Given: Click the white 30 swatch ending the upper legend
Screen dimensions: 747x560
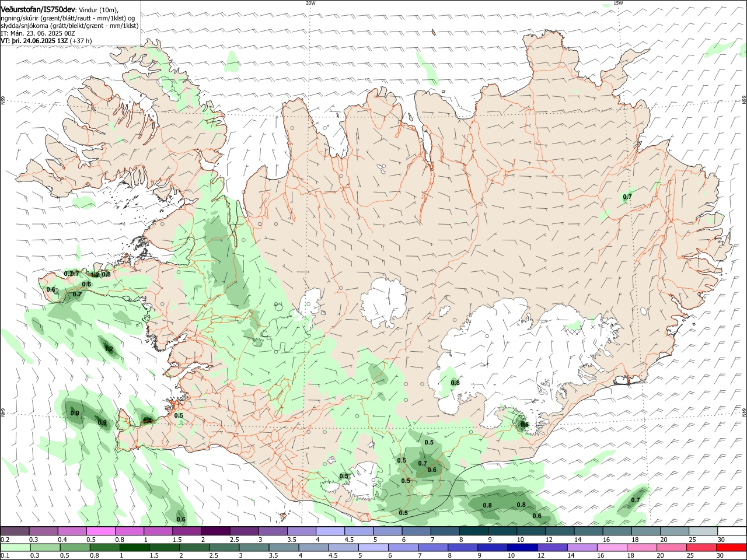Looking at the screenshot, I should pos(731,531).
